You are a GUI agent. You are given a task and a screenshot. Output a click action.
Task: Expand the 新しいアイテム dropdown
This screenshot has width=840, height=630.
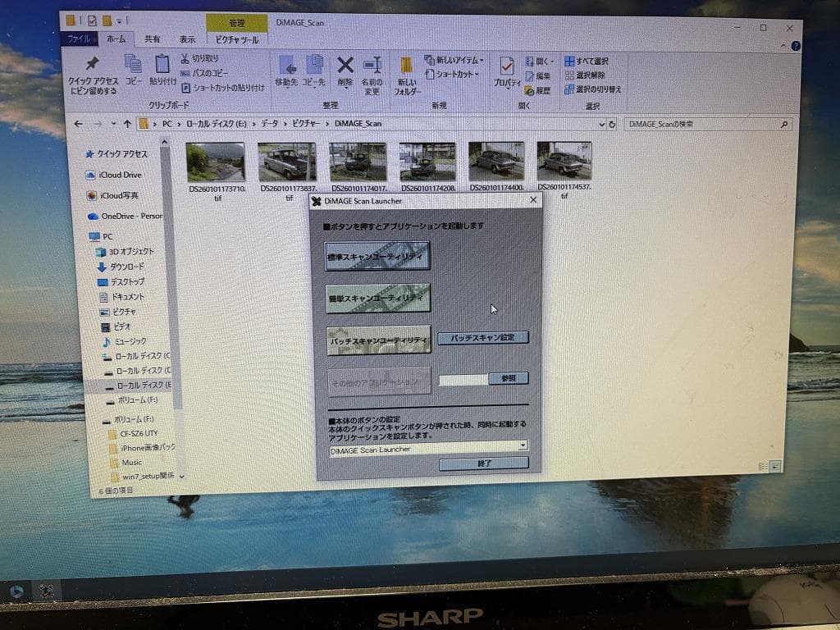coord(454,60)
